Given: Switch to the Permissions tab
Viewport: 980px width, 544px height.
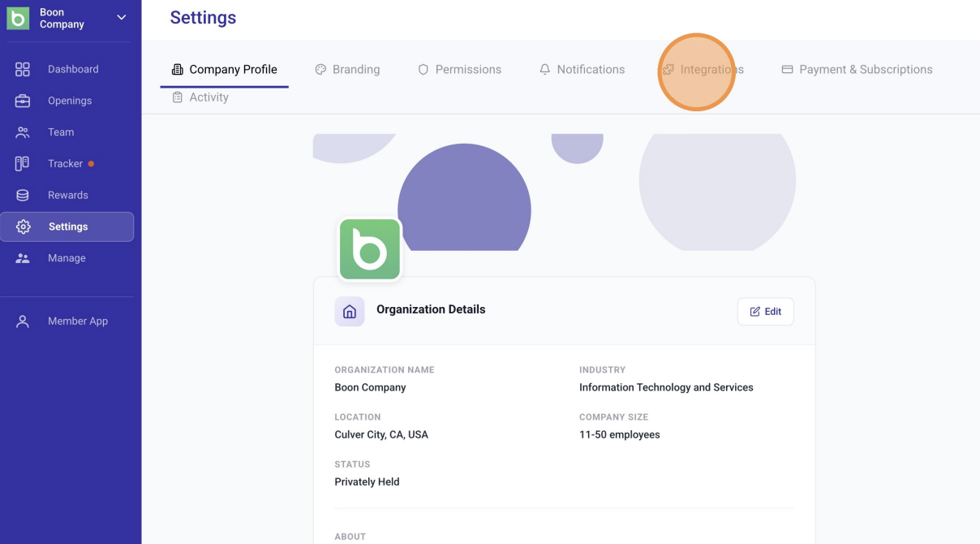Looking at the screenshot, I should coord(459,70).
